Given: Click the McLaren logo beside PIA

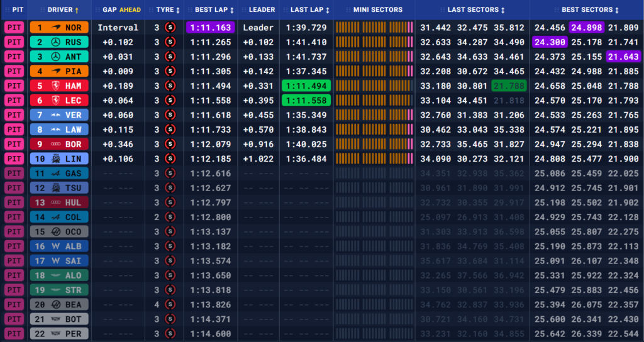Looking at the screenshot, I should [56, 72].
